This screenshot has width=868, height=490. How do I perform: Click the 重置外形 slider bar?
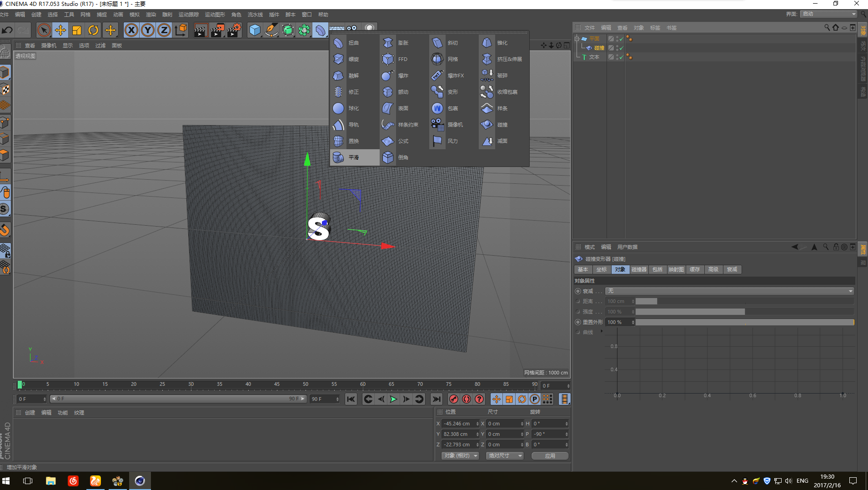(x=745, y=322)
